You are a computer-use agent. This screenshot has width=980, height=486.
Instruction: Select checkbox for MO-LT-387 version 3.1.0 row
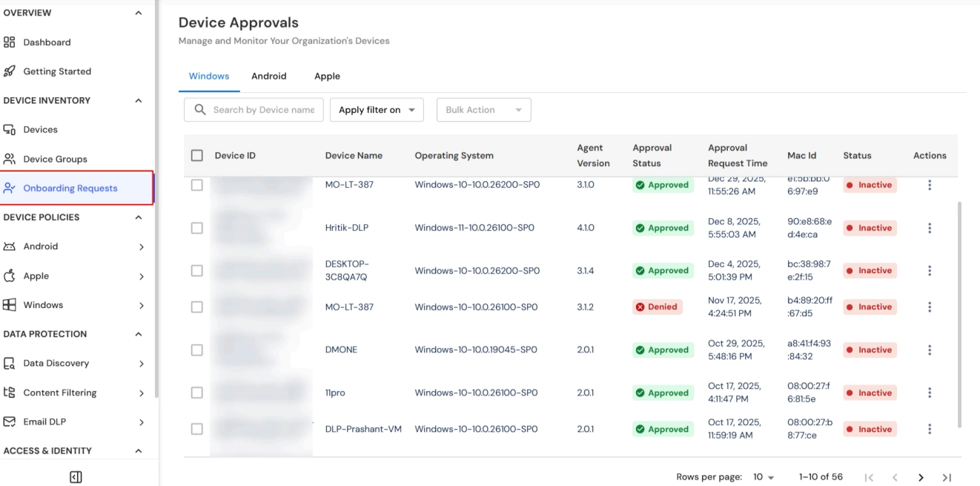[x=196, y=185]
